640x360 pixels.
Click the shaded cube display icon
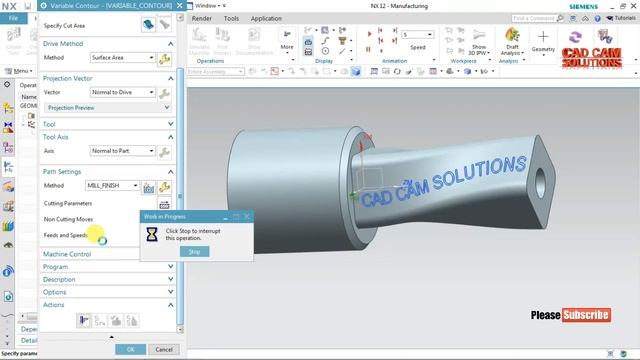(356, 71)
